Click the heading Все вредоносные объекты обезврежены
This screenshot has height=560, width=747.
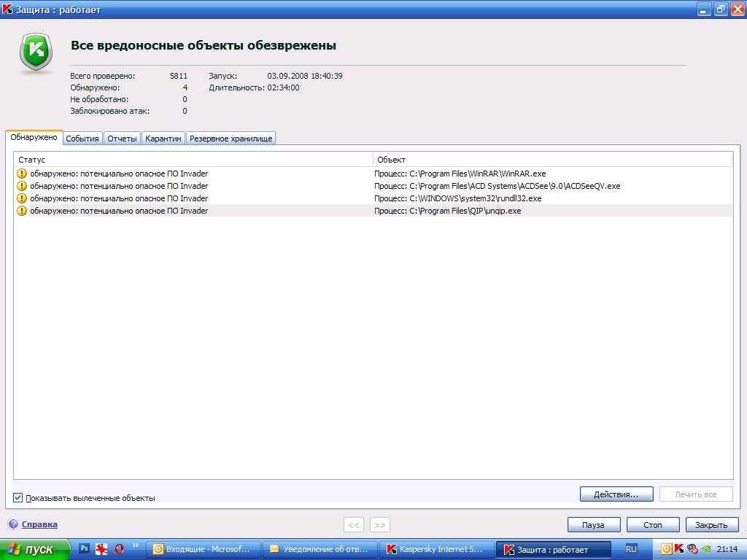(x=204, y=45)
